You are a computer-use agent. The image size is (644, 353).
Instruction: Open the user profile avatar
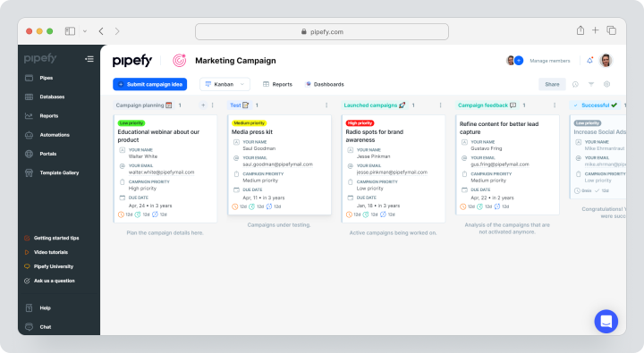tap(606, 61)
